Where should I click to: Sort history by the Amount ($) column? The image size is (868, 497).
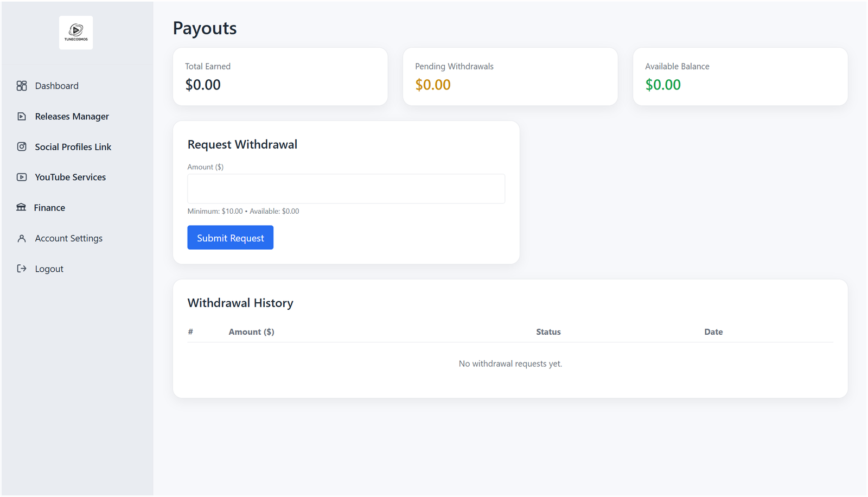point(251,332)
